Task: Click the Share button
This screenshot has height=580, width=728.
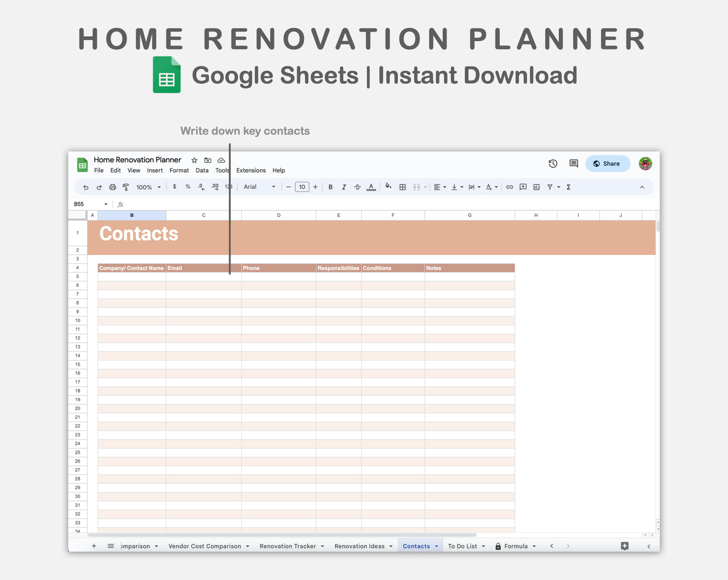Action: click(x=607, y=163)
